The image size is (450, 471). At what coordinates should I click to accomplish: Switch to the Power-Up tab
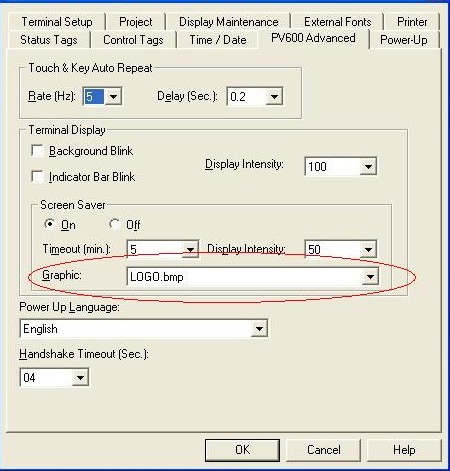(x=404, y=40)
